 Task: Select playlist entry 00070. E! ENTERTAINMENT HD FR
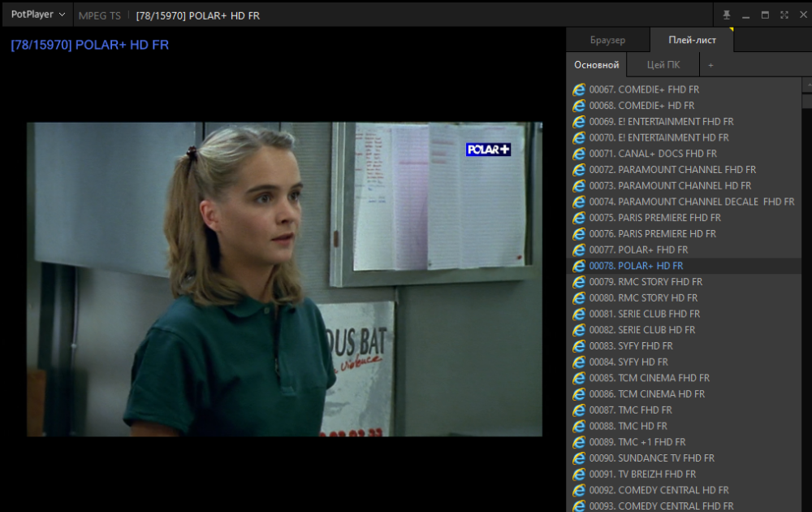tap(684, 138)
